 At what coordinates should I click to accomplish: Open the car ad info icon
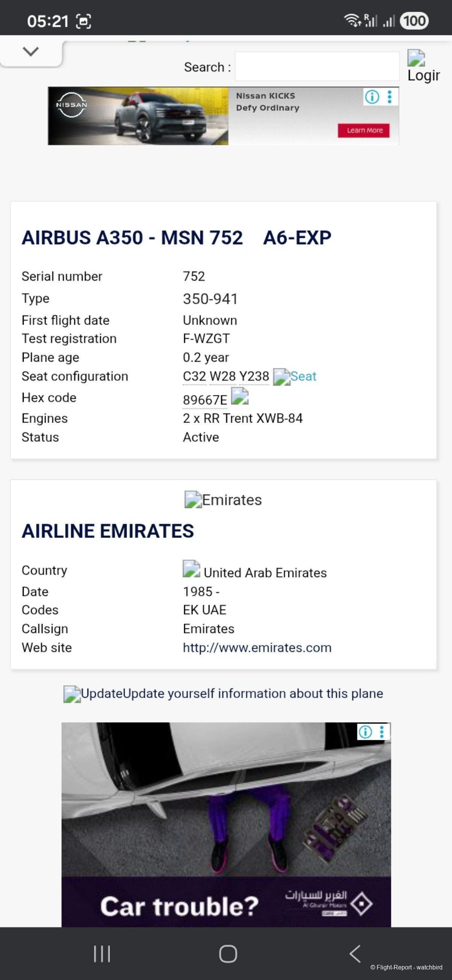point(365,732)
